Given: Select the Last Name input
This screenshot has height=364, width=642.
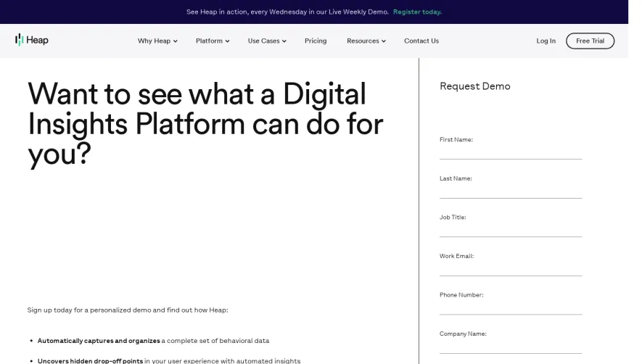Looking at the screenshot, I should coord(511,191).
